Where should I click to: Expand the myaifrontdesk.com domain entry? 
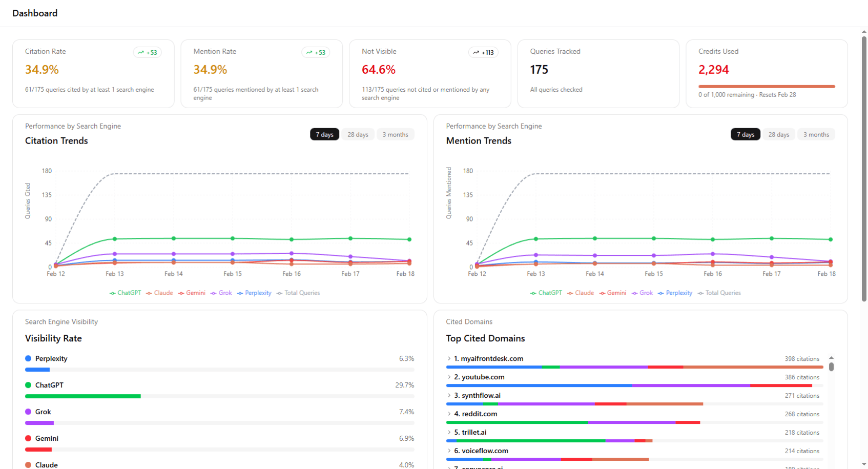(449, 359)
